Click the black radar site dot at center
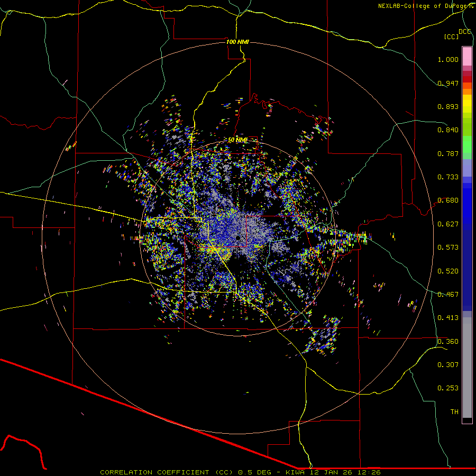This screenshot has width=476, height=476. 238,237
